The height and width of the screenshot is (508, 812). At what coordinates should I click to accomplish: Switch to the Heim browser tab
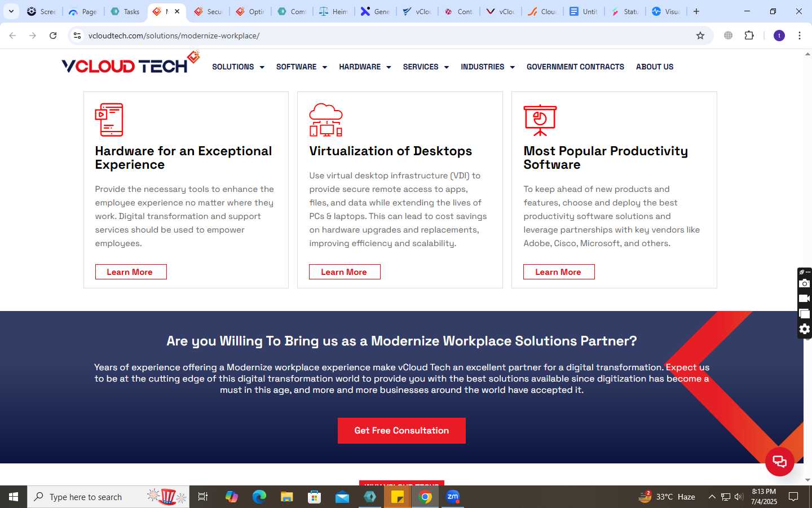point(334,11)
